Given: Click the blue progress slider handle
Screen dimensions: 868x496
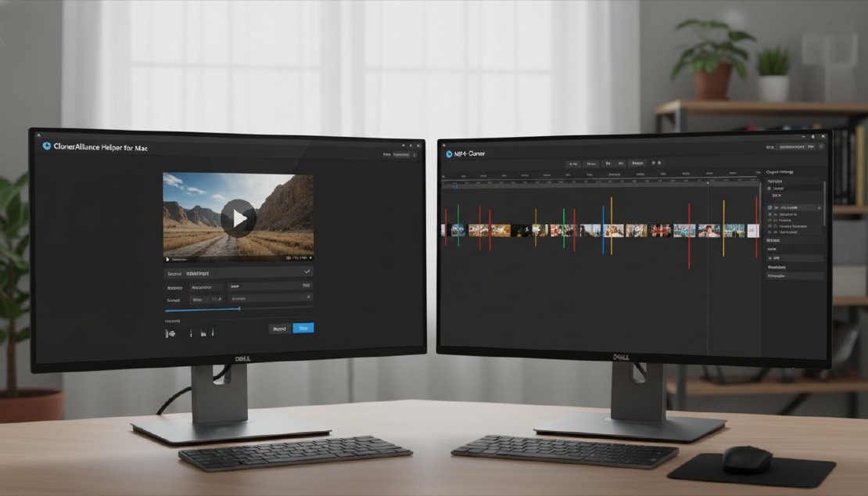Looking at the screenshot, I should (239, 309).
